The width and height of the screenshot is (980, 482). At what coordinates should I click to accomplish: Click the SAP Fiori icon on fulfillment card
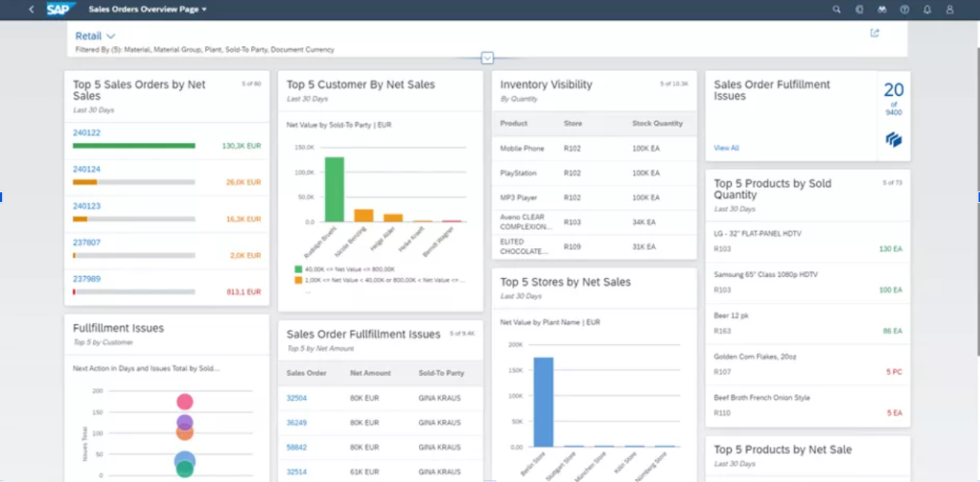(893, 140)
